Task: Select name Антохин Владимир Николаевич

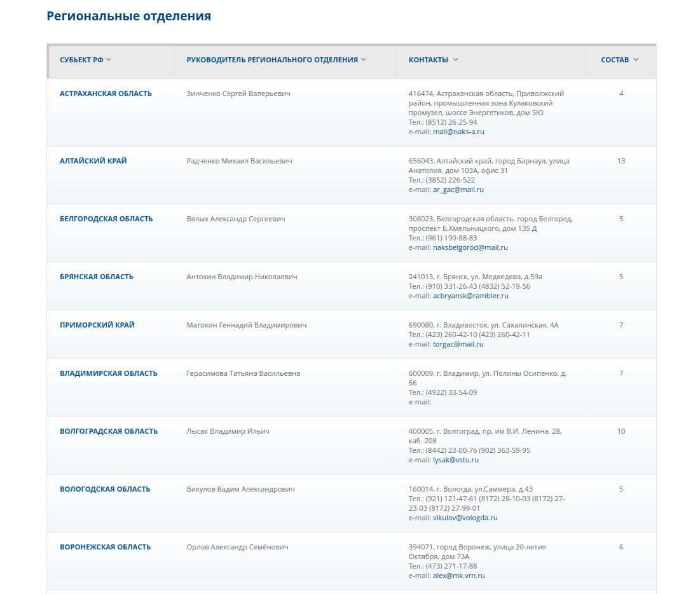Action: pos(242,277)
